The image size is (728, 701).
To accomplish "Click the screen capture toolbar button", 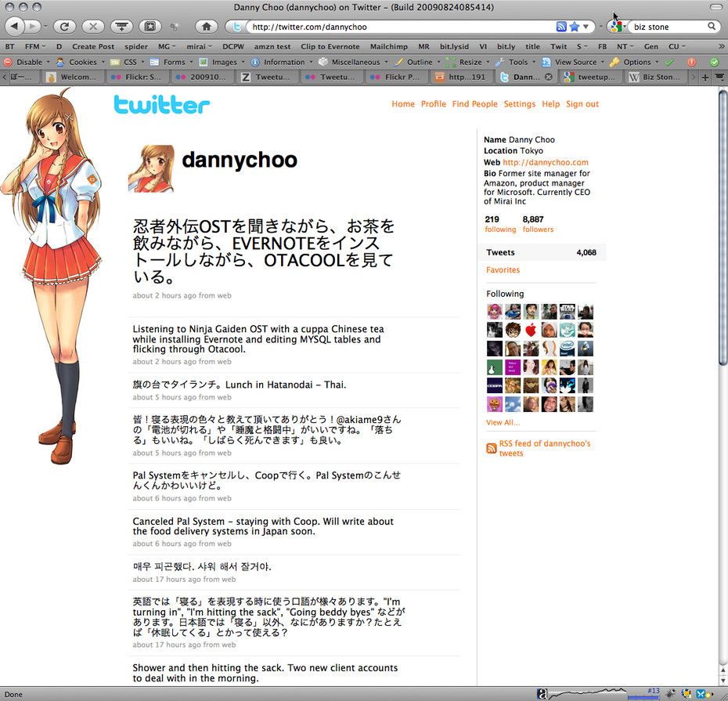I will (150, 27).
